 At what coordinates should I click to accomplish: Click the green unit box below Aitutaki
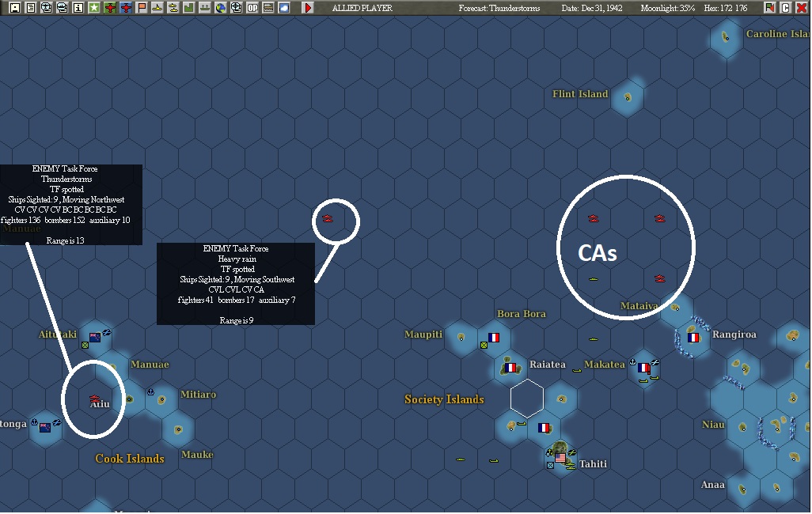click(85, 345)
